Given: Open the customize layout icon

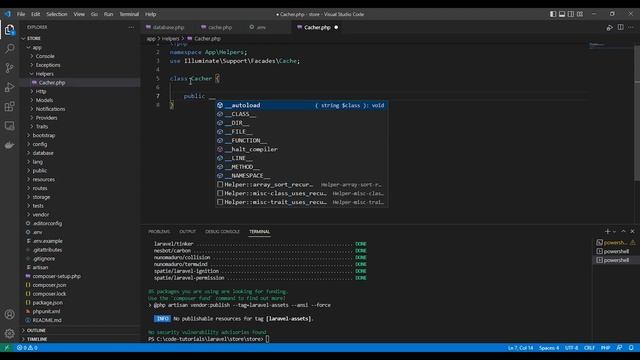Looking at the screenshot, I should pos(580,14).
